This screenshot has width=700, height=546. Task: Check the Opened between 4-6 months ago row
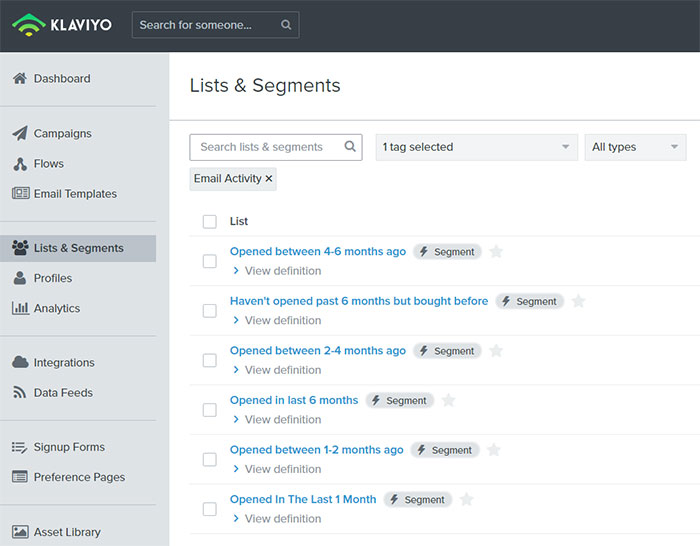pos(210,261)
